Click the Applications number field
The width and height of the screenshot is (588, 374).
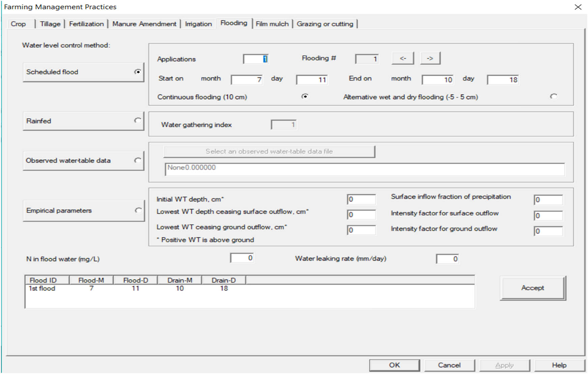[256, 59]
